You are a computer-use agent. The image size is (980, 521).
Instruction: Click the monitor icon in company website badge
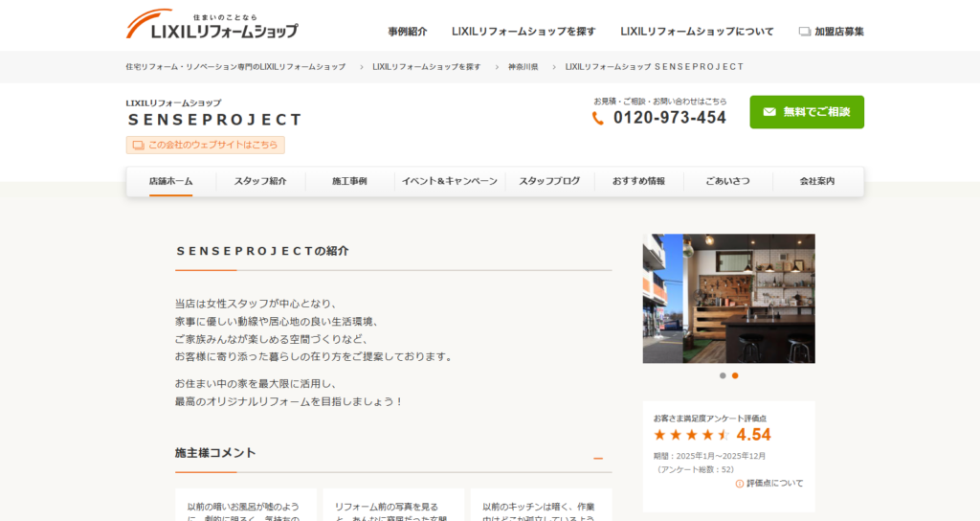138,146
